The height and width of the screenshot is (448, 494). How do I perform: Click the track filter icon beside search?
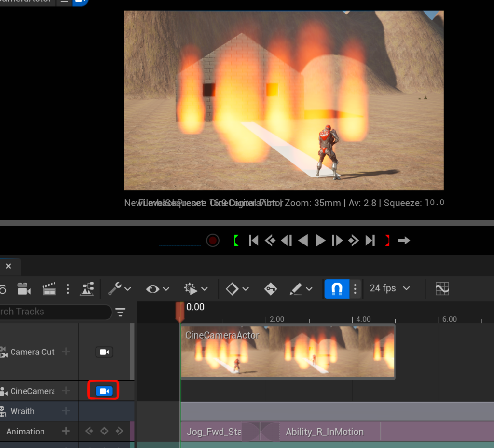click(x=120, y=312)
